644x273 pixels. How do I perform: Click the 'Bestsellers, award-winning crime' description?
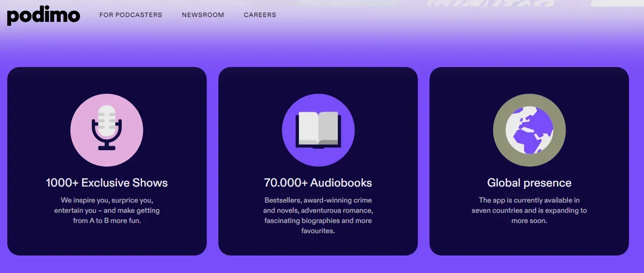318,200
